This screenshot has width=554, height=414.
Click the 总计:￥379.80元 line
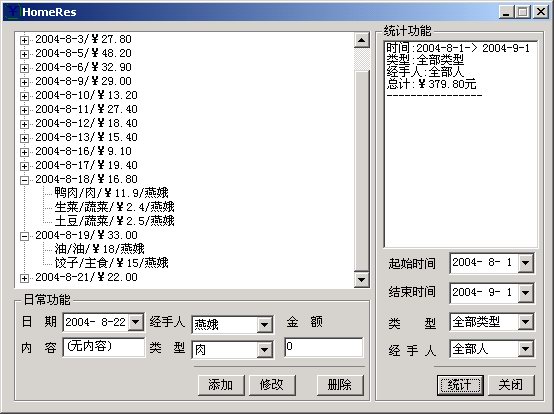(431, 84)
